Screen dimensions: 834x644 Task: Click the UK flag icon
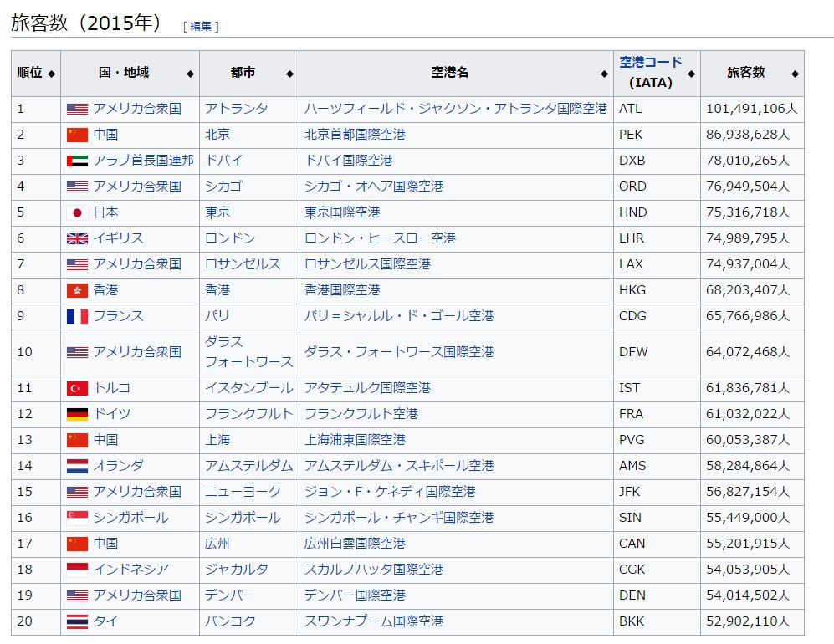77,238
